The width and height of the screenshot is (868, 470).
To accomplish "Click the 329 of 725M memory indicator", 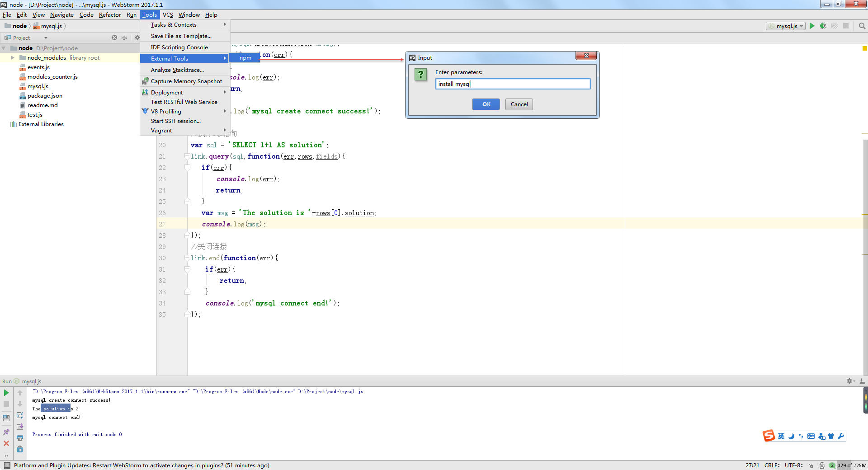I will coord(852,465).
